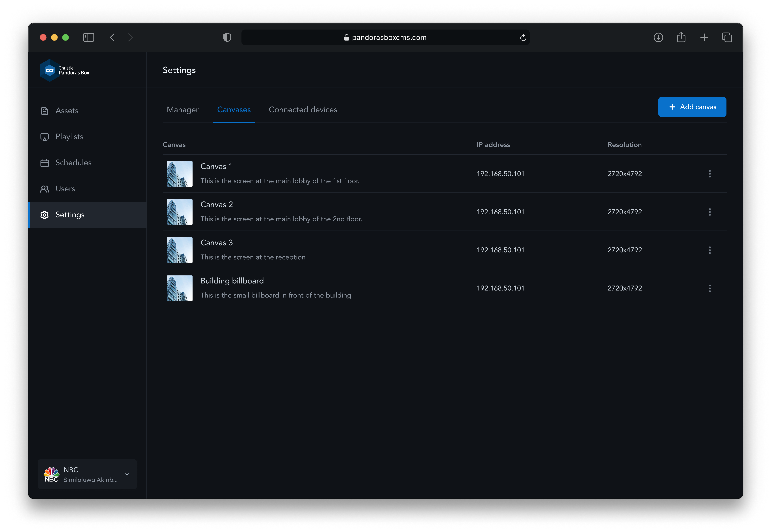
Task: Click the Add canvas button
Action: [x=692, y=107]
